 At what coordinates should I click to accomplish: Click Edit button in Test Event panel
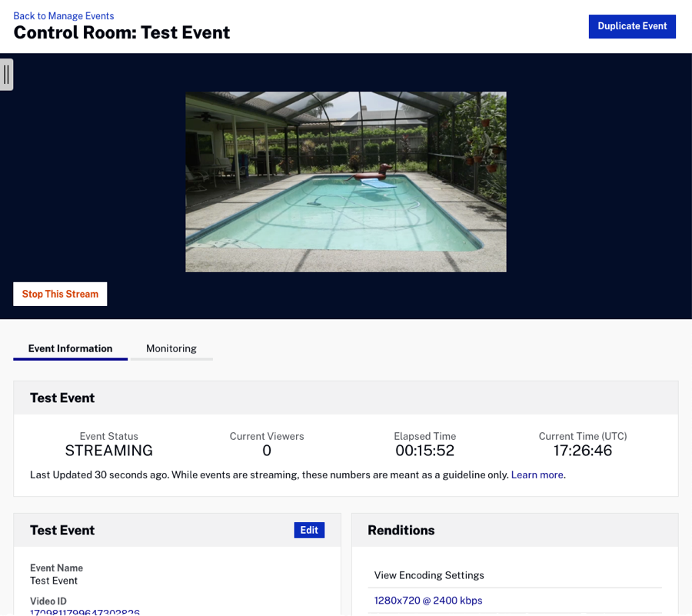(309, 530)
